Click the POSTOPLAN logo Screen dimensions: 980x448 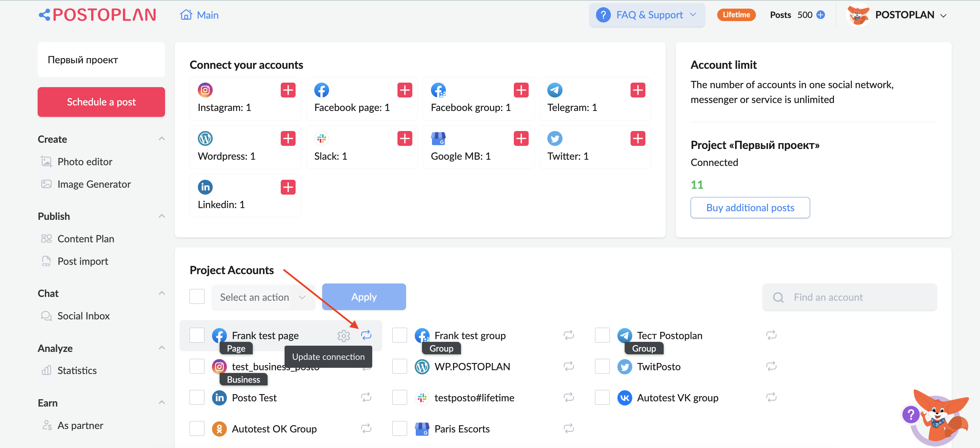97,15
